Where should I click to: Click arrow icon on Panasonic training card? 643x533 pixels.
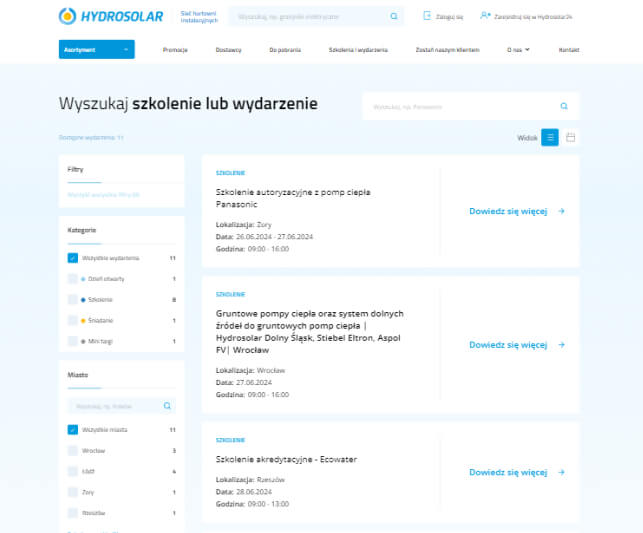[561, 211]
